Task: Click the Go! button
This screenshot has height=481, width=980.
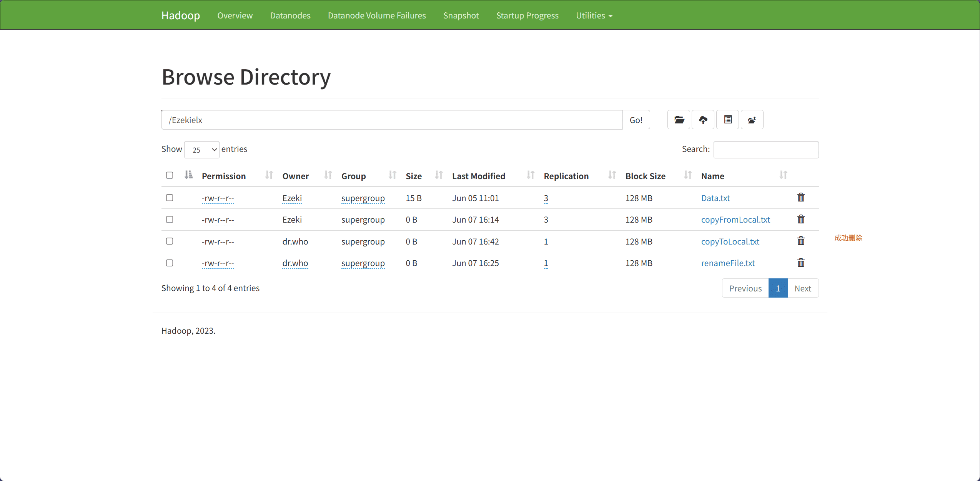Action: click(x=636, y=120)
